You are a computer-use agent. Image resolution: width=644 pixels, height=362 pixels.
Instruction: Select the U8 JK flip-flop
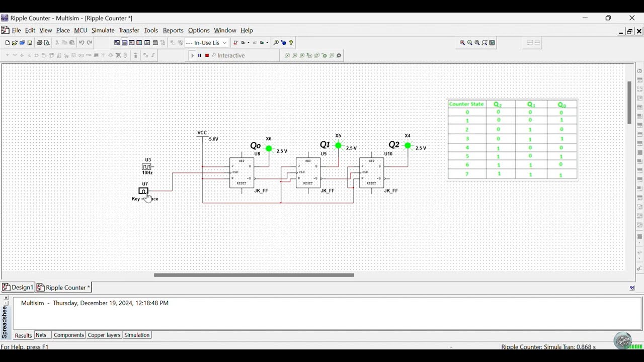tap(242, 172)
